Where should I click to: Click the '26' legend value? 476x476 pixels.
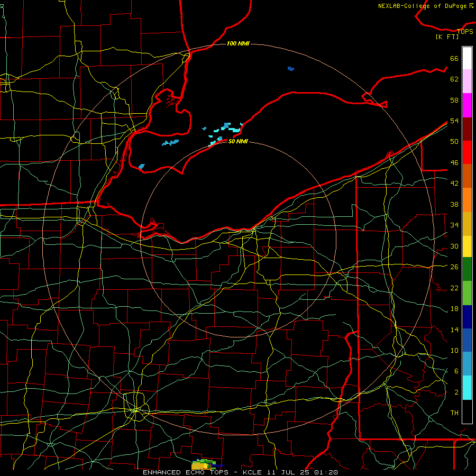(454, 267)
